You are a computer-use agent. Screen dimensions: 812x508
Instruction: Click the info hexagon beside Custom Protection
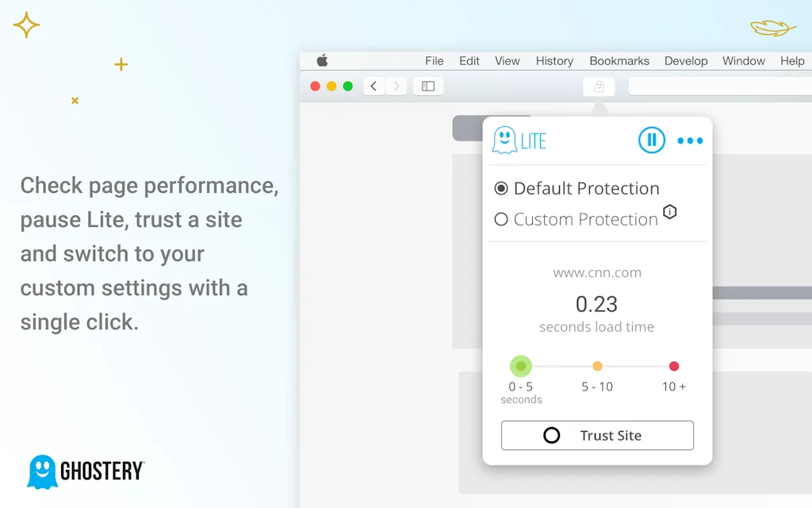point(668,212)
